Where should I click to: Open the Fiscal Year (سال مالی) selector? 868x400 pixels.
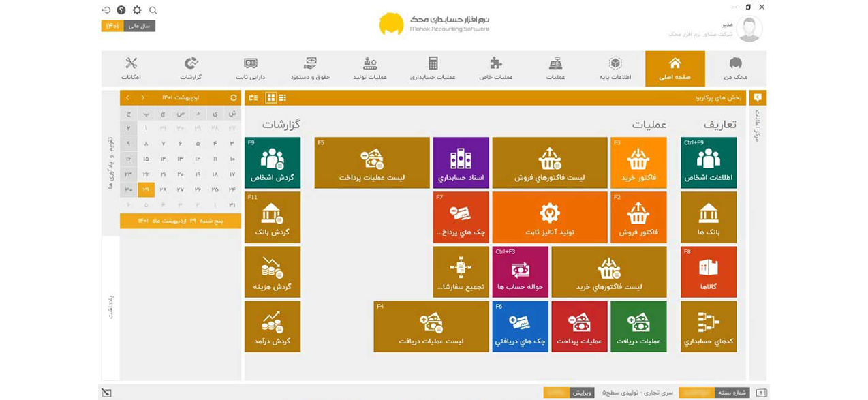pyautogui.click(x=139, y=26)
